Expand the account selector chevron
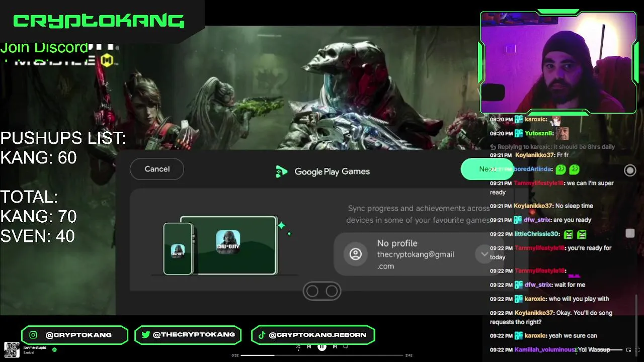Image resolution: width=644 pixels, height=362 pixels. [x=484, y=254]
